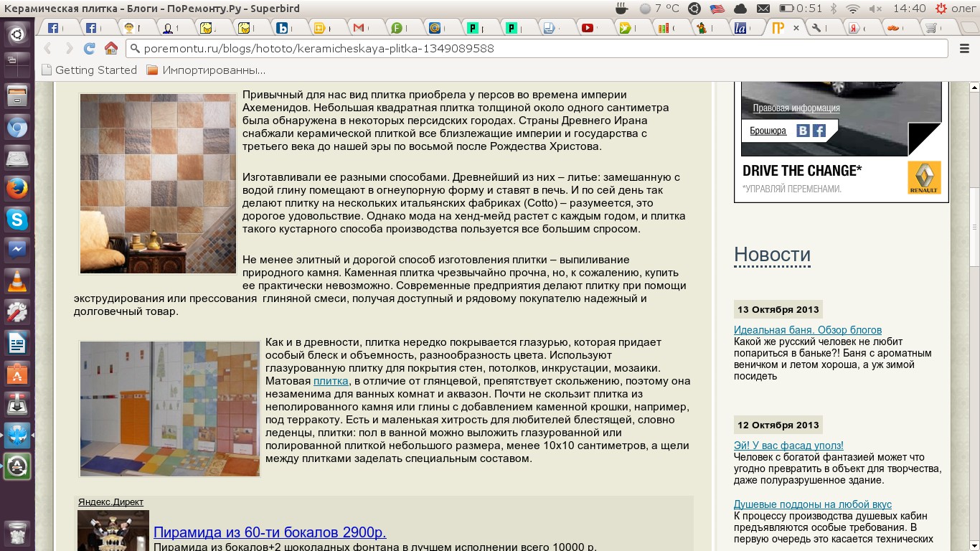Open the Импортированны... bookmarks folder
The image size is (980, 551).
click(206, 70)
